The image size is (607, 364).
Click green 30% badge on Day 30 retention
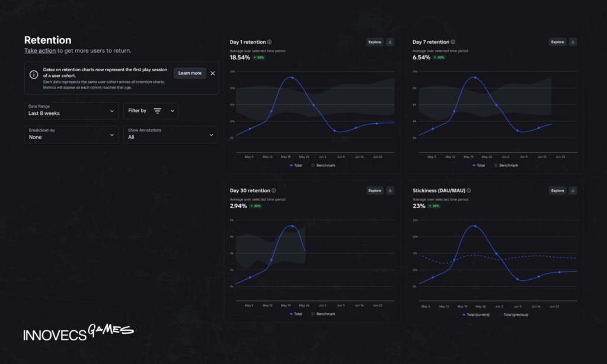[x=255, y=206]
